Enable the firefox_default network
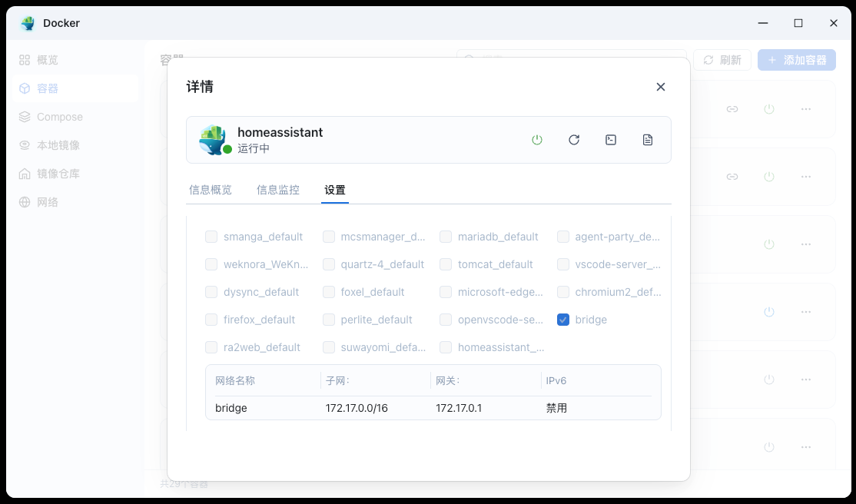The width and height of the screenshot is (856, 504). click(x=211, y=320)
